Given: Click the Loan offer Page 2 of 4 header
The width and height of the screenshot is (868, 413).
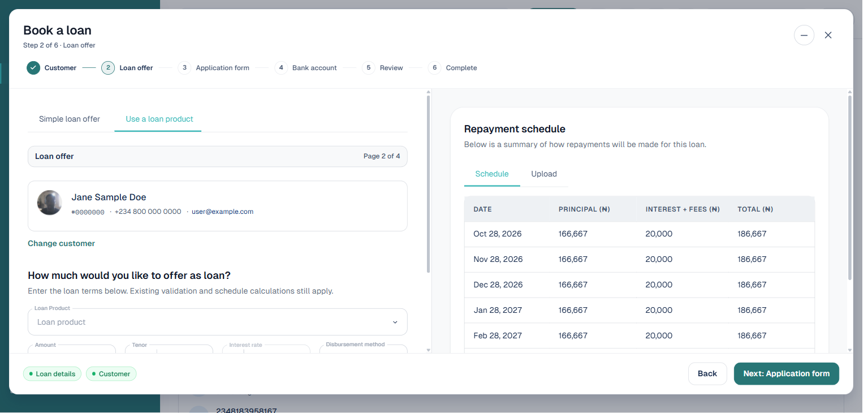Looking at the screenshot, I should (218, 156).
